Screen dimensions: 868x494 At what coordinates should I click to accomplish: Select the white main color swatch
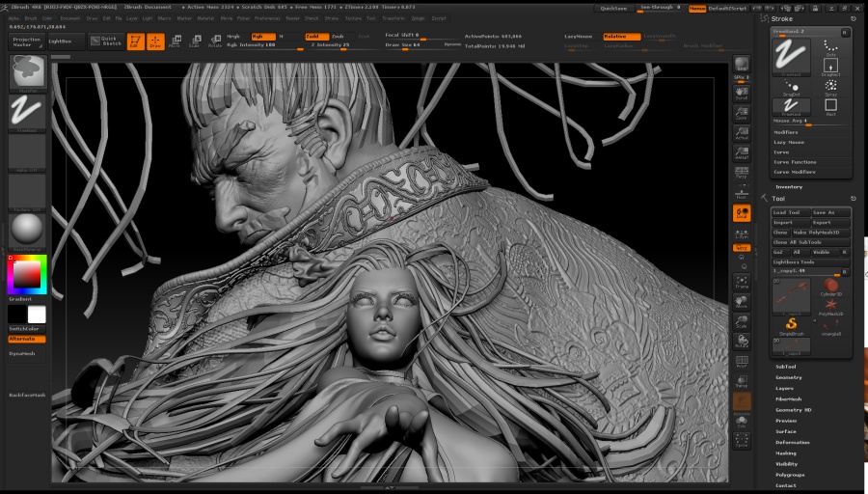click(x=37, y=314)
